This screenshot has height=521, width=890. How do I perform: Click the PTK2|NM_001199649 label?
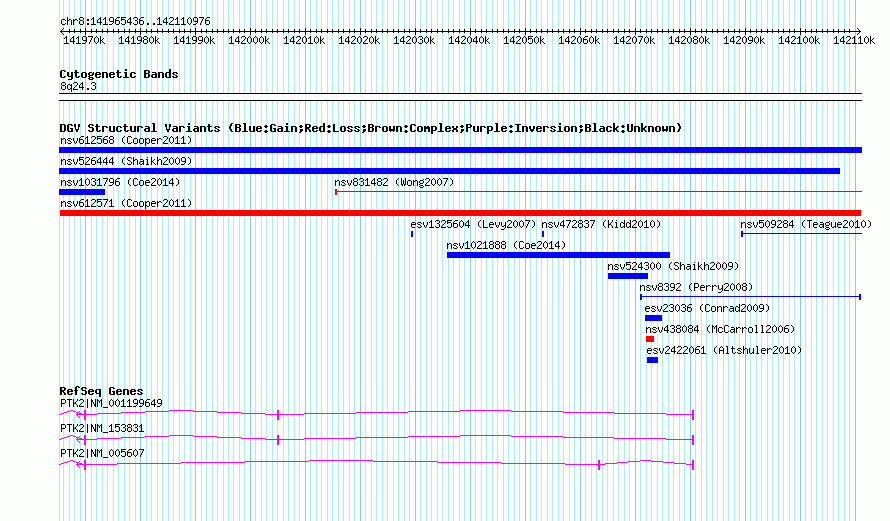point(111,404)
